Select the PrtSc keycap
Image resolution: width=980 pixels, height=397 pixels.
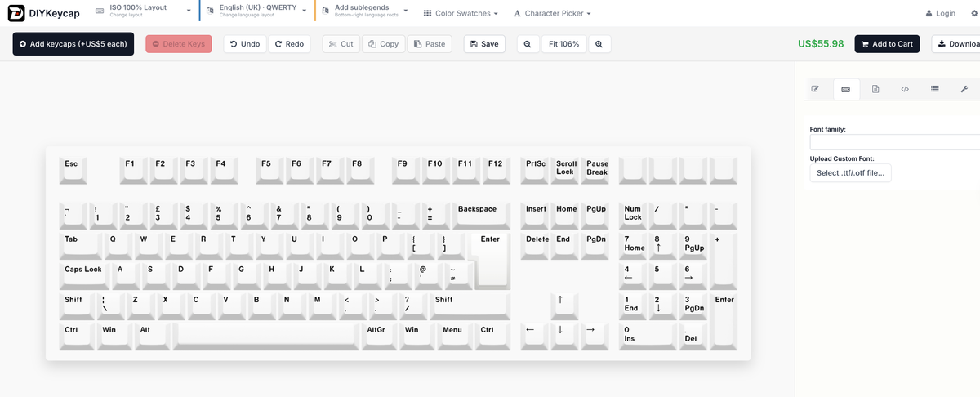tap(536, 171)
